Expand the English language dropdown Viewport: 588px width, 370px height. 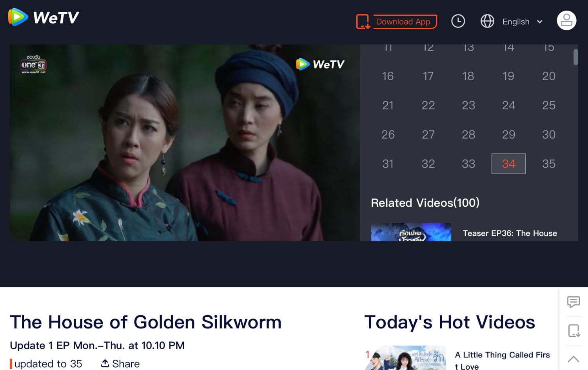coord(516,22)
